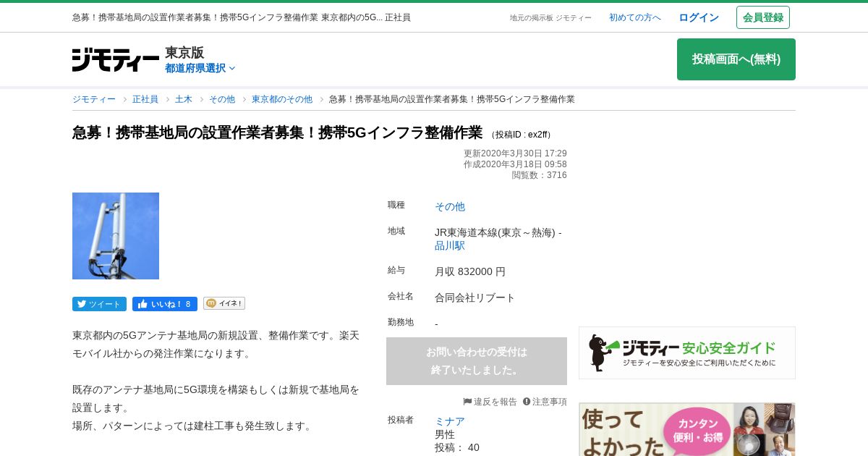Image resolution: width=868 pixels, height=456 pixels.
Task: Open the 都道府県選択 dropdown
Action: [200, 68]
